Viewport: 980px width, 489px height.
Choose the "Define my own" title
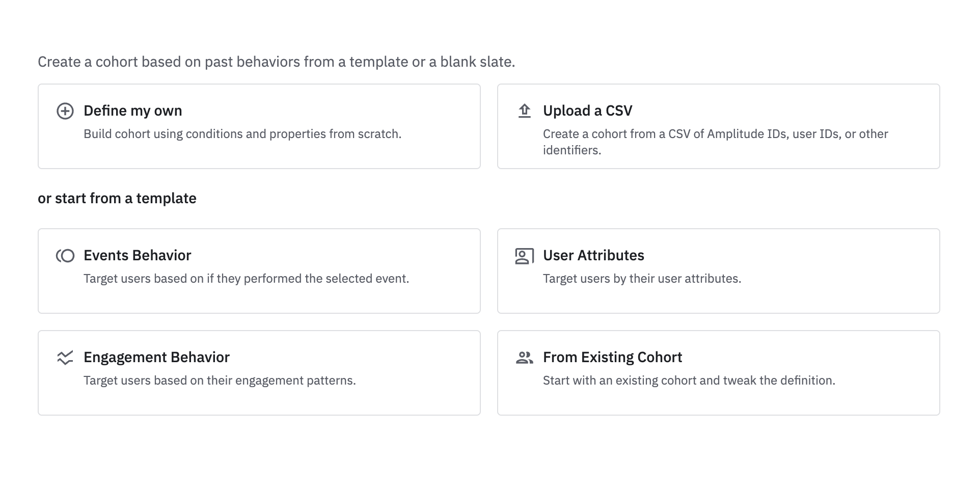point(132,111)
